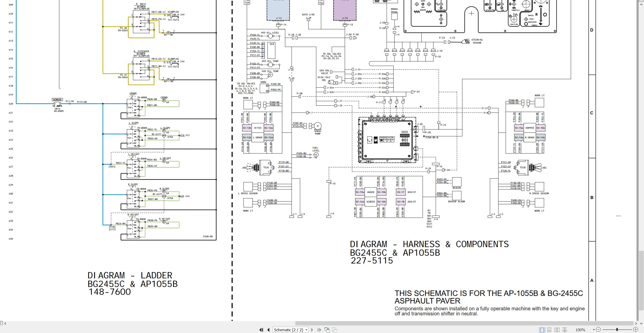Click the SPRAY PUMP label
This screenshot has height=333, width=644.
tap(318, 132)
